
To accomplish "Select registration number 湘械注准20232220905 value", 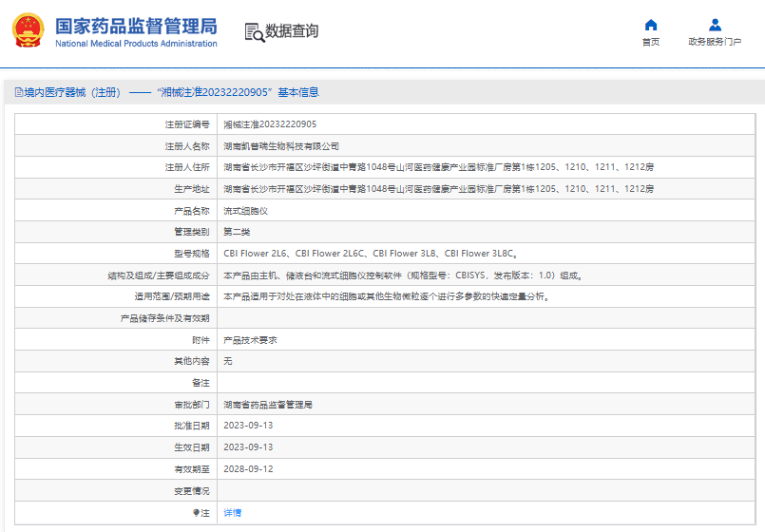I will pos(270,124).
